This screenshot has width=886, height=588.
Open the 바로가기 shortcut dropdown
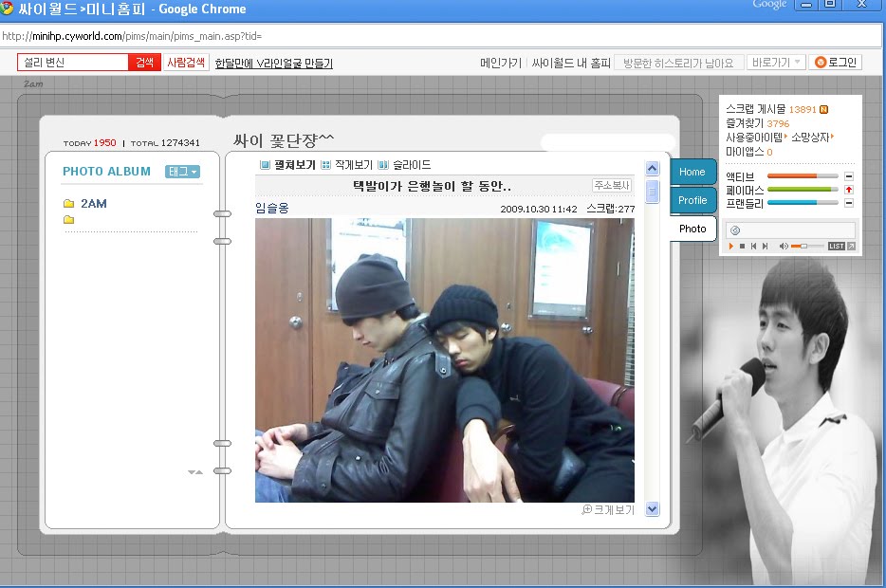click(776, 63)
